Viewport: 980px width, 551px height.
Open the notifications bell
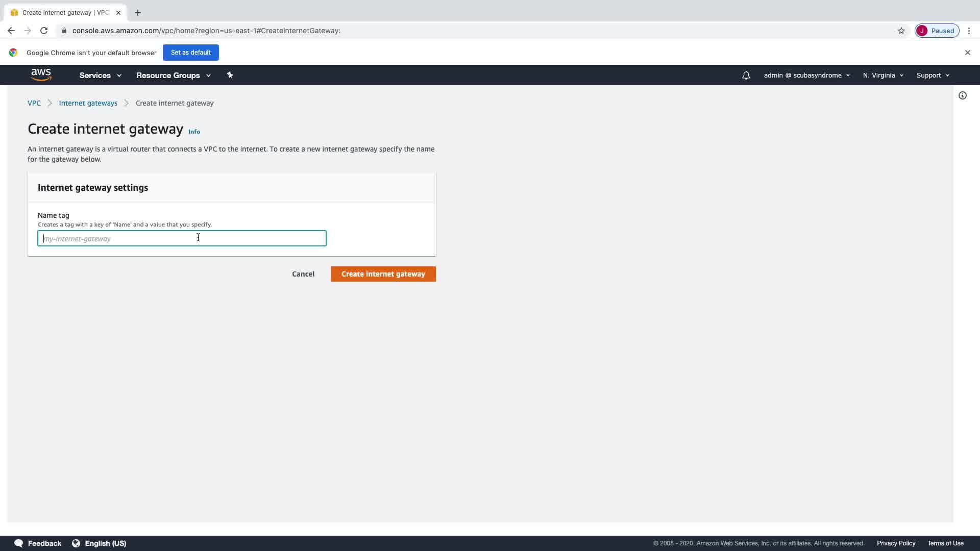click(x=746, y=76)
